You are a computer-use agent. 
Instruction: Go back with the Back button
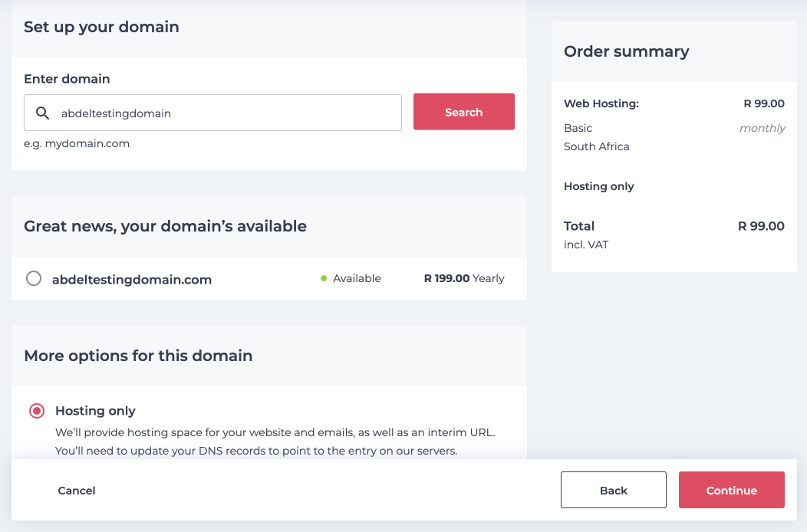click(x=614, y=490)
